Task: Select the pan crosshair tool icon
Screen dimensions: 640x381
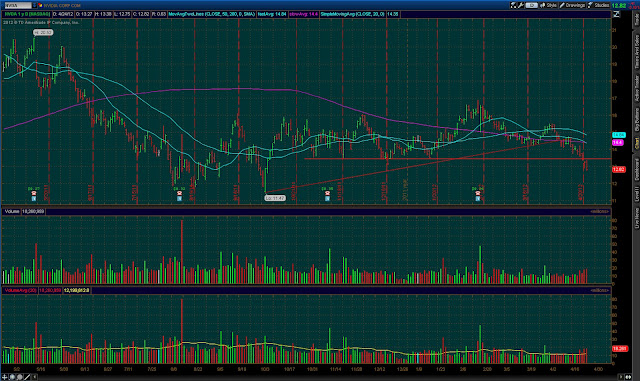Action: point(5,377)
